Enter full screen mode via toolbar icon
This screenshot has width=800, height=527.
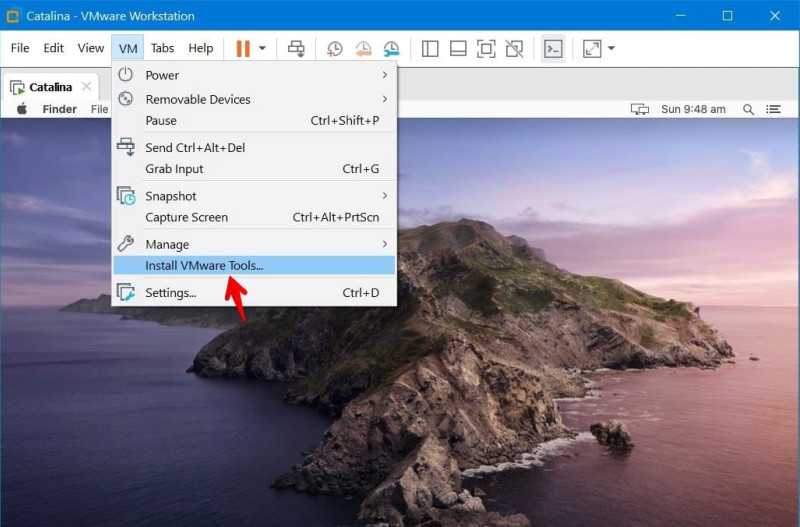486,48
